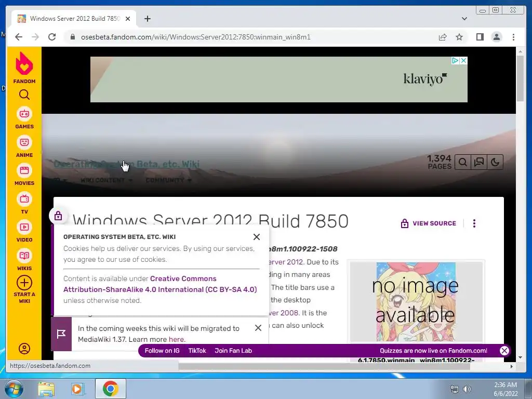Click wiki search icon beside page count
This screenshot has width=532, height=399.
[462, 162]
